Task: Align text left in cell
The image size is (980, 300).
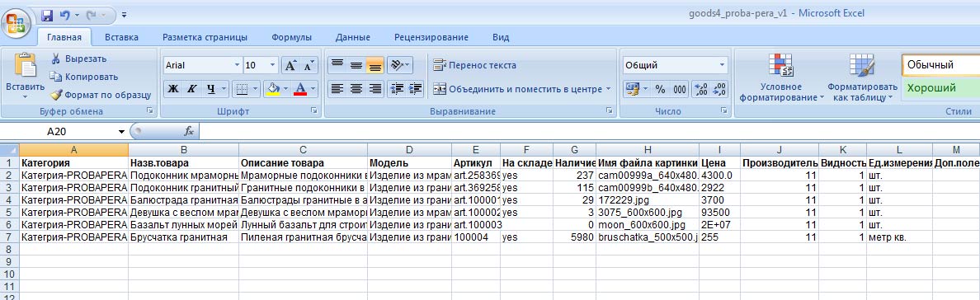Action: click(337, 89)
